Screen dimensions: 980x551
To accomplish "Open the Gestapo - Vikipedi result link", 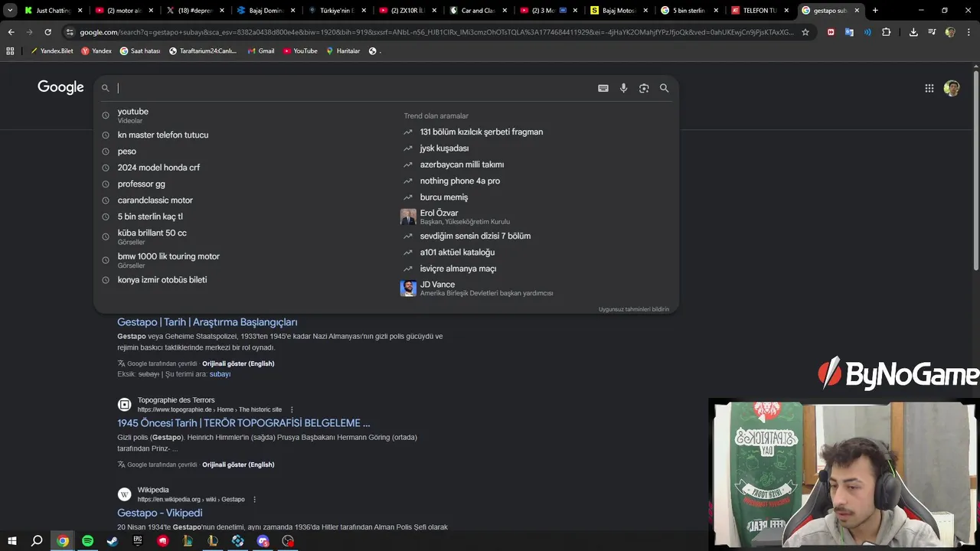I will tap(160, 513).
